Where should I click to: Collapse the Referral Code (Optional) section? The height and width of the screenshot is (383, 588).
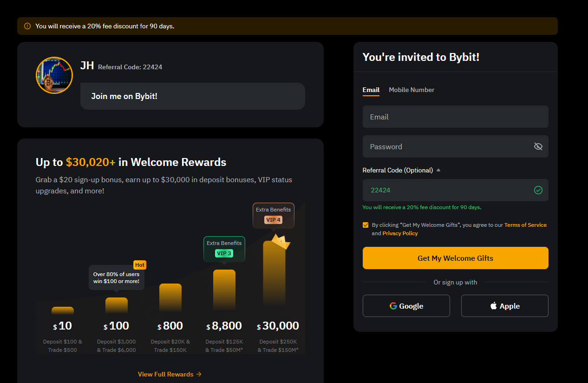click(438, 170)
